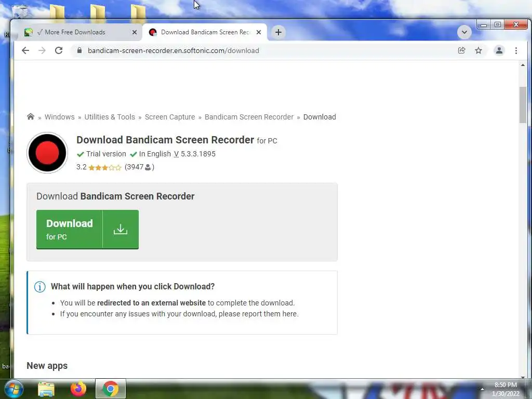Click the user votes count (3947)
Screen dimensions: 532x399
coord(139,167)
